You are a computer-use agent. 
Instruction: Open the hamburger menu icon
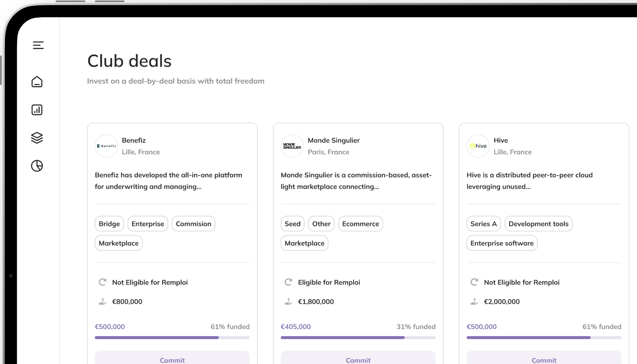pos(38,45)
